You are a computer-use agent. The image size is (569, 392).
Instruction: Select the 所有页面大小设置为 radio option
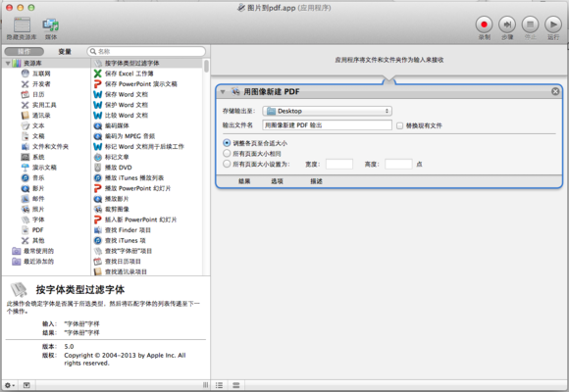(227, 164)
